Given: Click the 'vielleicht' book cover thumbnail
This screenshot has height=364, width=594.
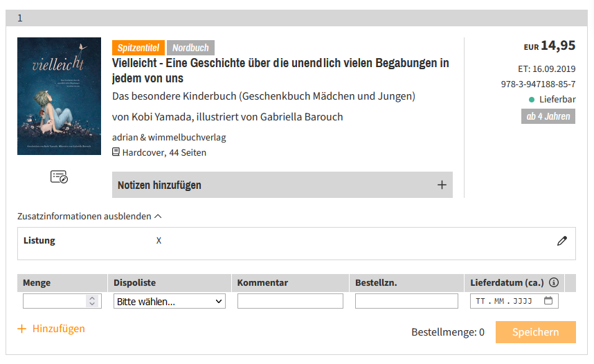Looking at the screenshot, I should pos(59,96).
